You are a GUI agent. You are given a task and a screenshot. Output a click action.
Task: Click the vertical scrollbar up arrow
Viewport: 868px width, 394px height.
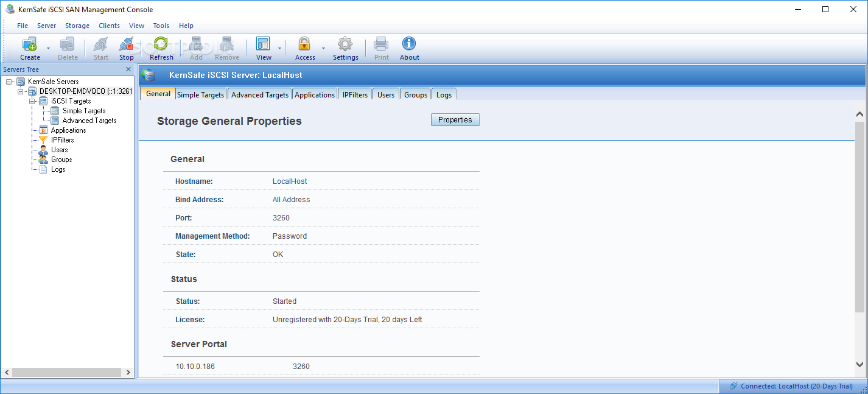point(859,114)
